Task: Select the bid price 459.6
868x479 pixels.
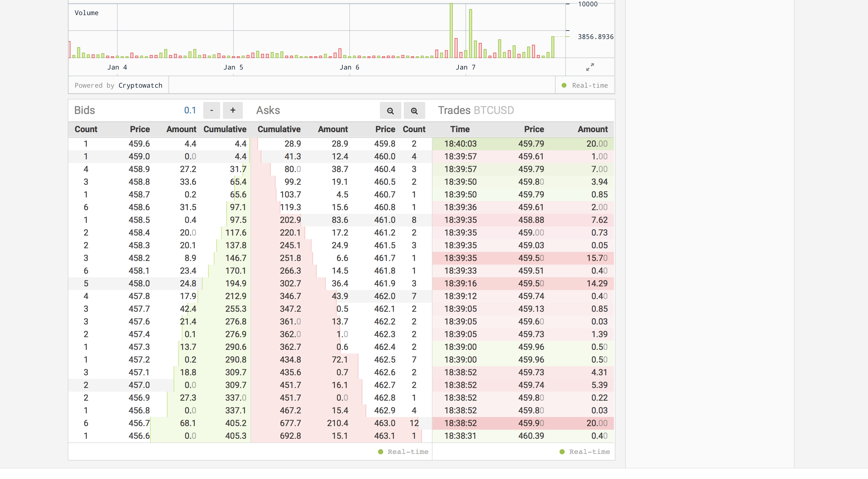Action: [x=139, y=144]
